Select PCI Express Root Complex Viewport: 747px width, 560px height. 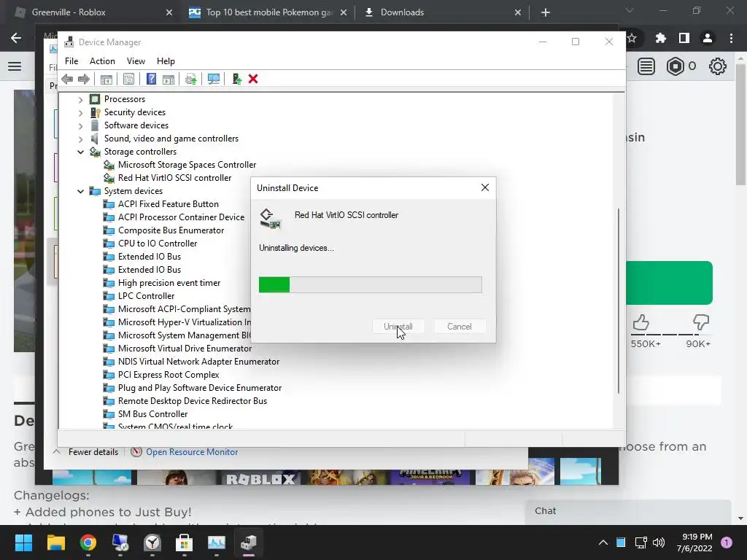tap(169, 375)
